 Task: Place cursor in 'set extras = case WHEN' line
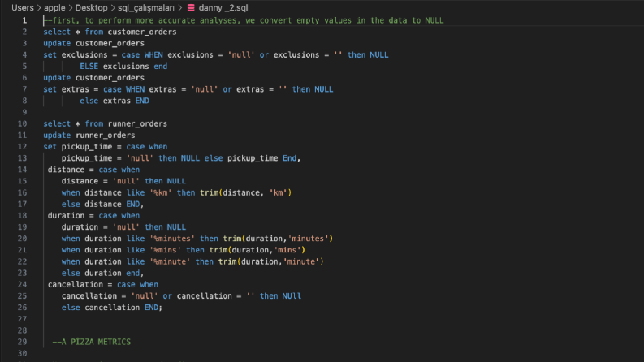(188, 89)
